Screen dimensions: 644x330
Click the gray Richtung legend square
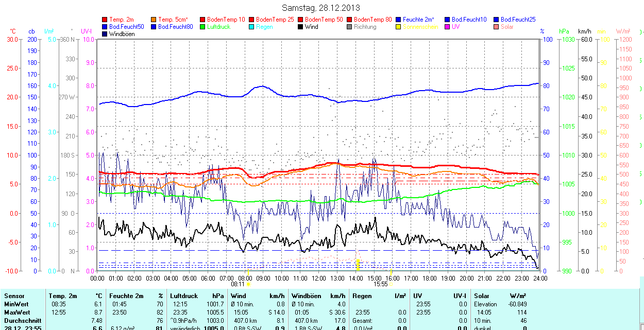(350, 27)
